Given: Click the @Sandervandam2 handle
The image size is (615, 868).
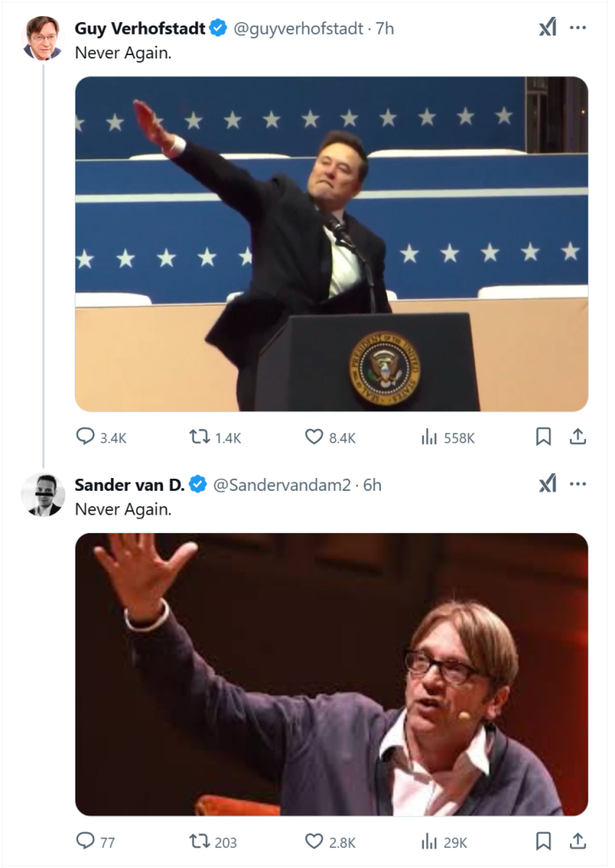Looking at the screenshot, I should click(281, 485).
